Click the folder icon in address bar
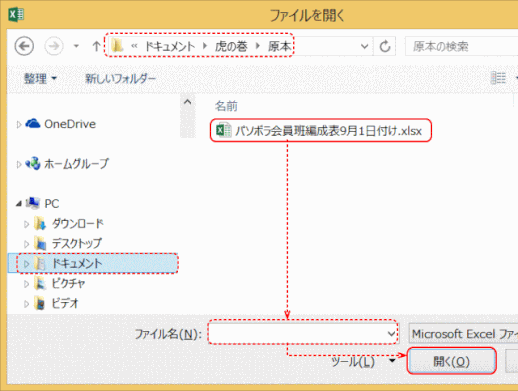 (117, 45)
